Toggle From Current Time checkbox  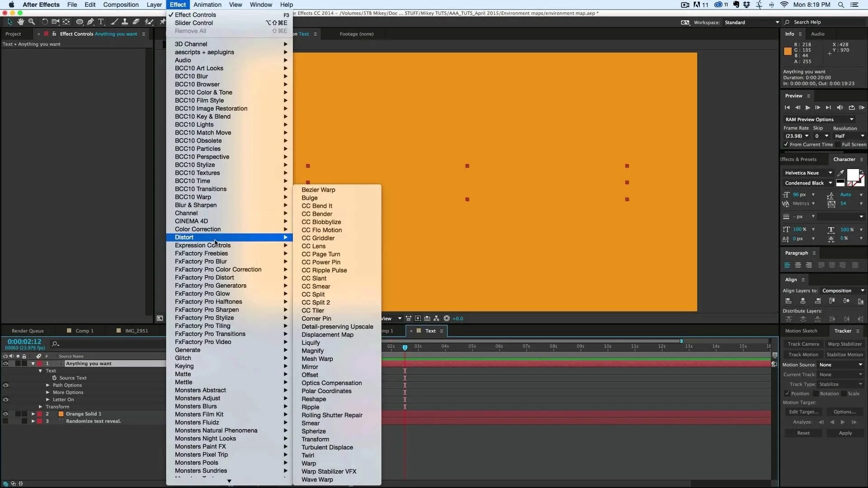(x=786, y=145)
